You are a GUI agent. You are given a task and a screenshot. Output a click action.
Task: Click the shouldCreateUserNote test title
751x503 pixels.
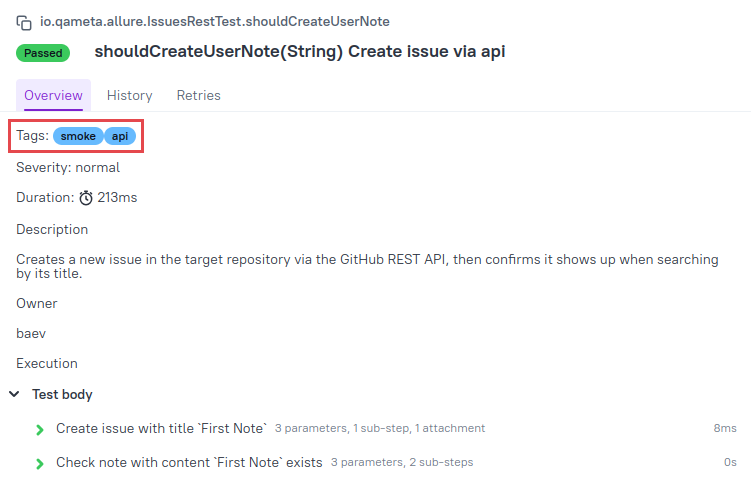point(300,51)
